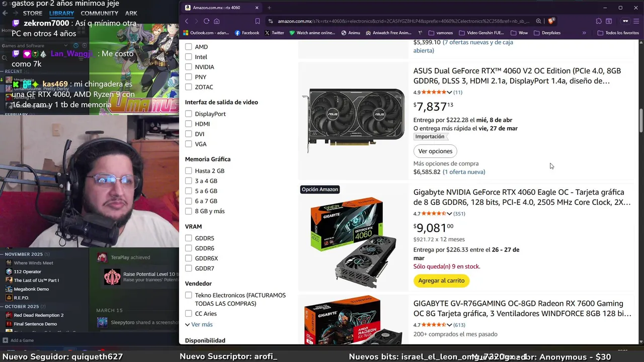This screenshot has width=644, height=362.
Task: Tick the GDDR6 VRAM checkbox
Action: pos(189,248)
